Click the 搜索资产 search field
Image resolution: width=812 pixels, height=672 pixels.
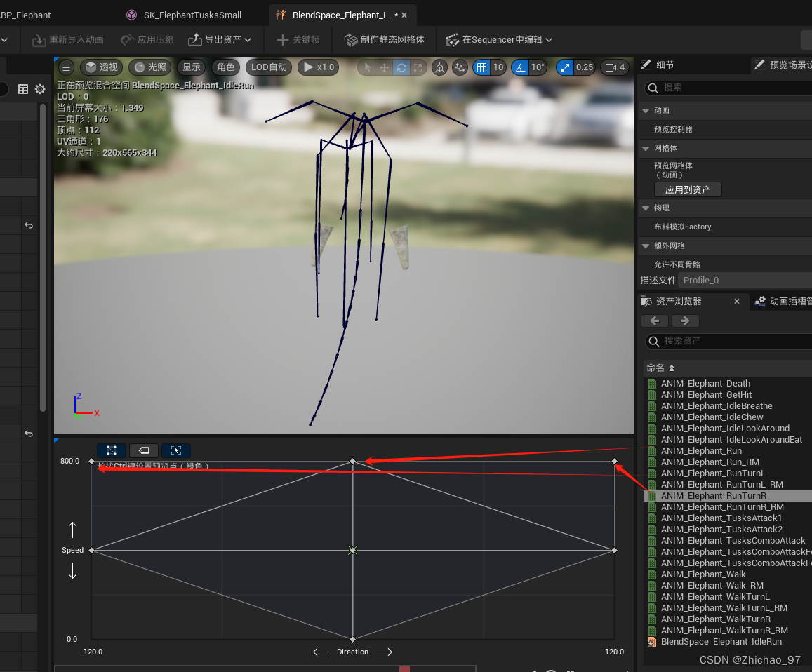click(x=729, y=341)
